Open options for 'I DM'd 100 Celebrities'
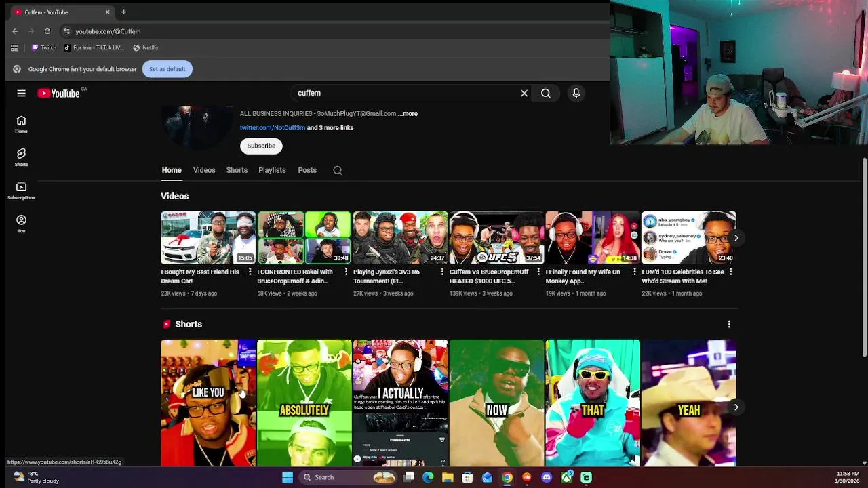Screen dimensions: 868x488 tap(731, 272)
